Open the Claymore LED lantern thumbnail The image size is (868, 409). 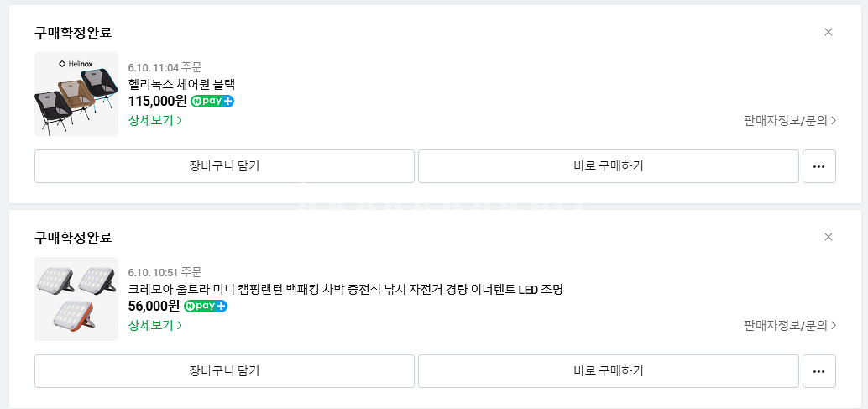pos(76,299)
